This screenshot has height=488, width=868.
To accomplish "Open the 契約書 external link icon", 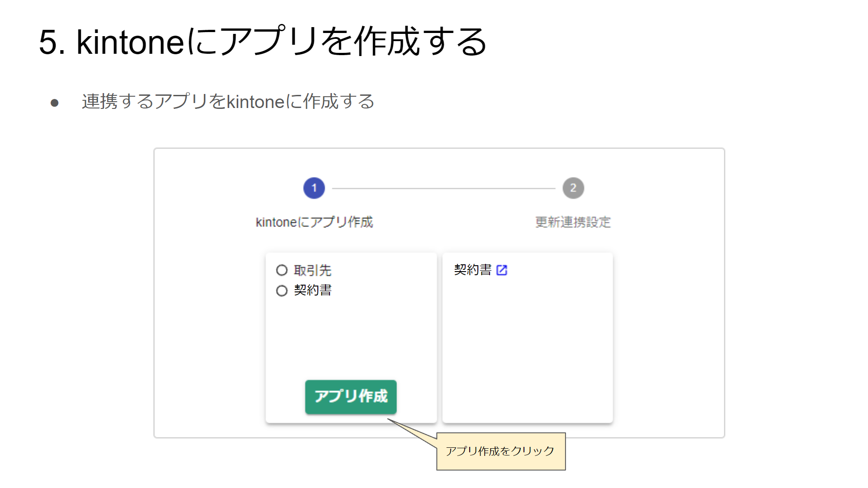I will pyautogui.click(x=502, y=270).
